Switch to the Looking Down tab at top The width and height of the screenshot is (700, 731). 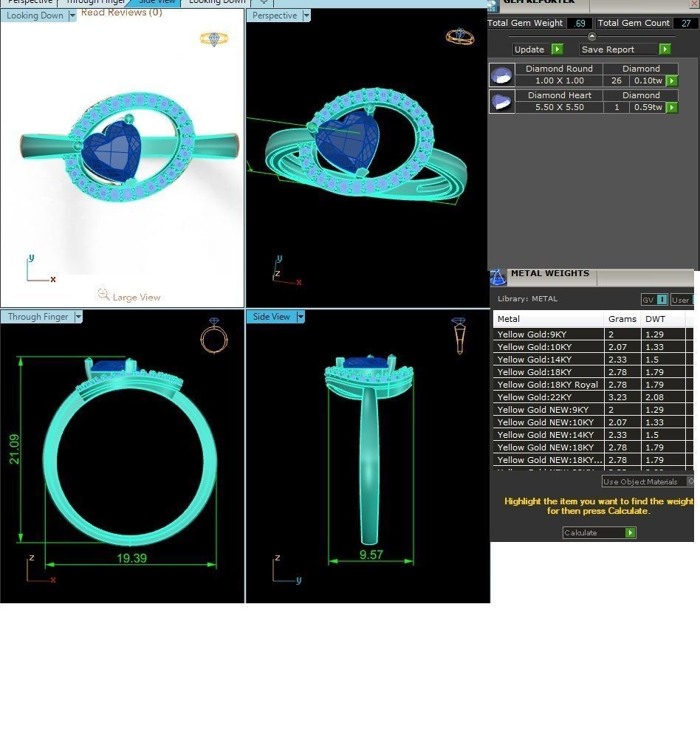coord(217,2)
